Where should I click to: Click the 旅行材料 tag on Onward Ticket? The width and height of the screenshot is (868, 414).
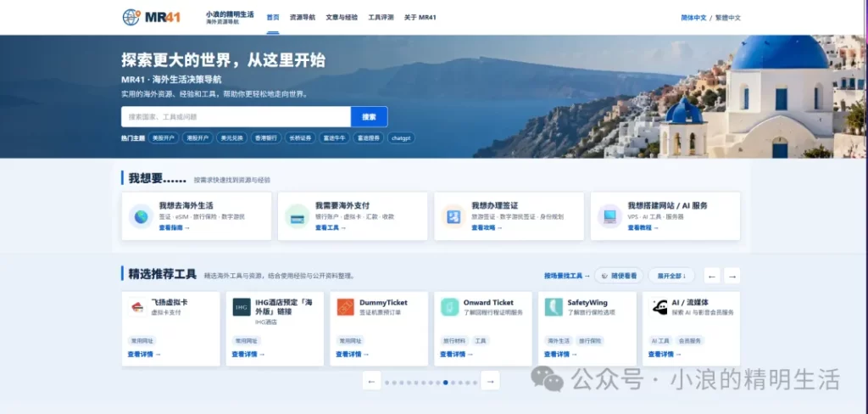coord(454,341)
